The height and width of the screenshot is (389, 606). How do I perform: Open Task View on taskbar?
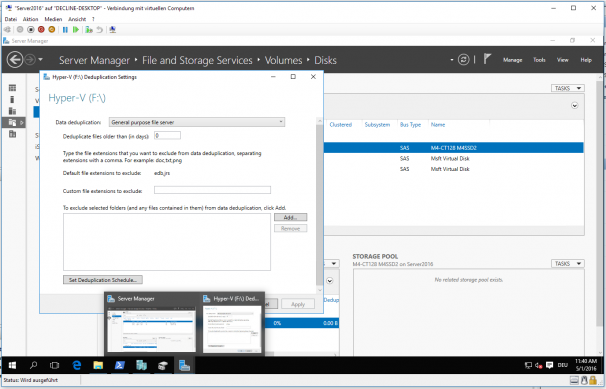coord(54,365)
